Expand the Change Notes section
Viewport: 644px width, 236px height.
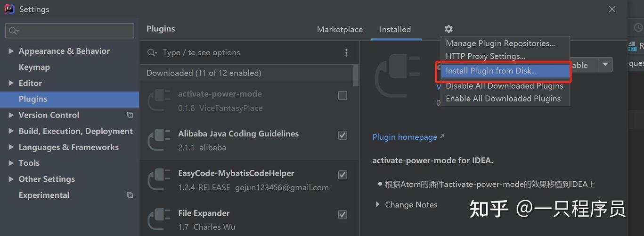click(x=377, y=205)
